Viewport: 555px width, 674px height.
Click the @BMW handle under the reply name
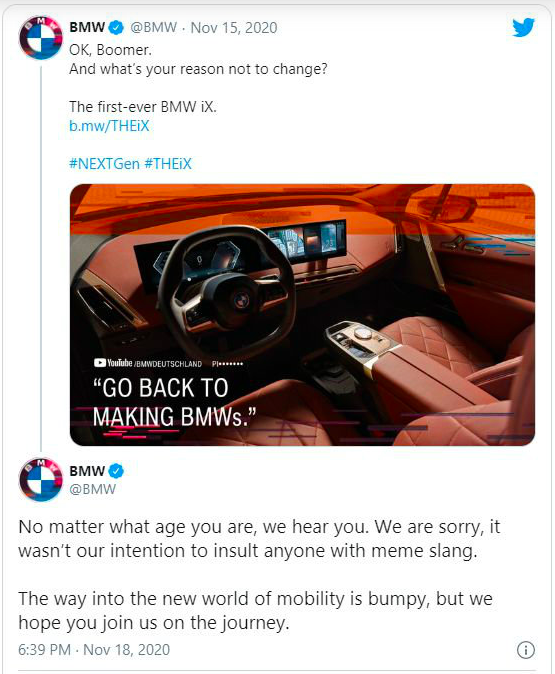click(x=92, y=489)
